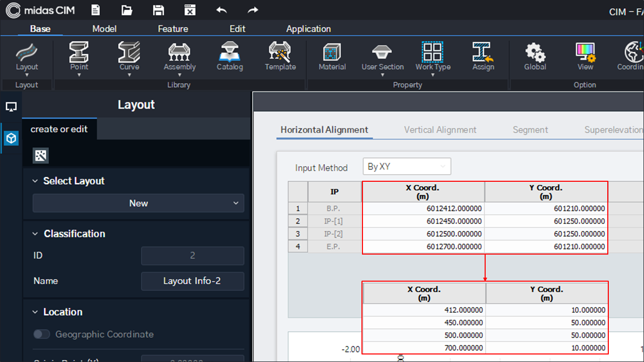Select the Horizontal Alignment tab
The height and width of the screenshot is (362, 644).
pyautogui.click(x=324, y=130)
